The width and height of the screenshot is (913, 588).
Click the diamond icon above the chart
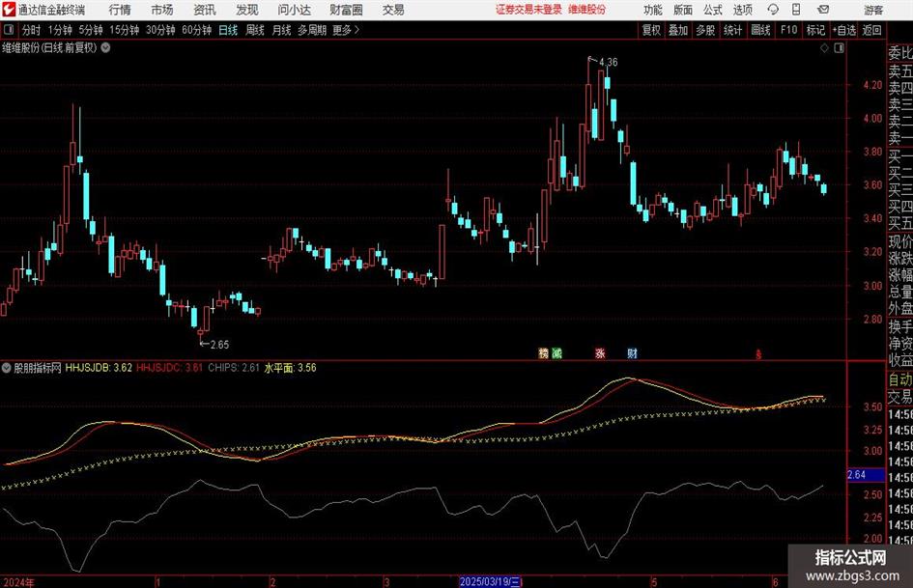(x=824, y=48)
